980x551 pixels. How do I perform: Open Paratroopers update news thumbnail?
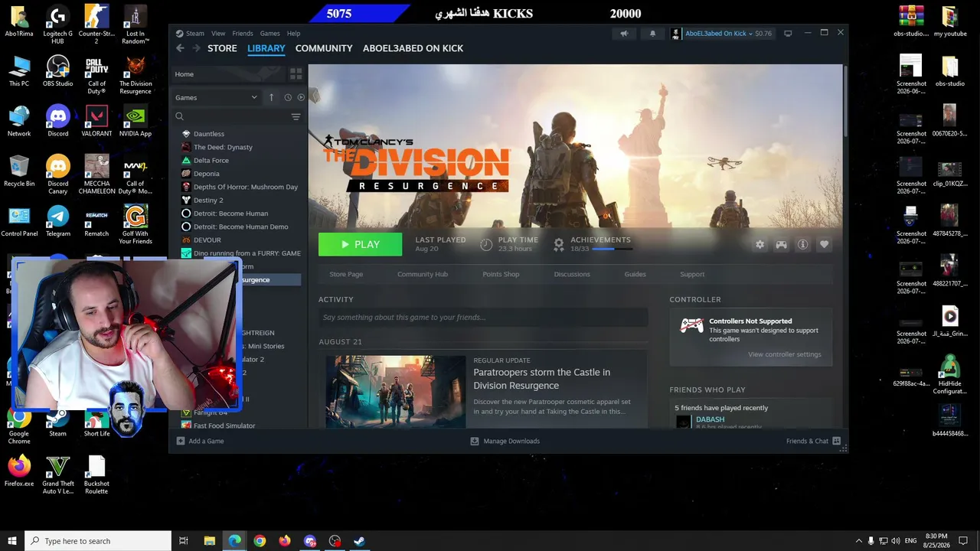(x=396, y=391)
